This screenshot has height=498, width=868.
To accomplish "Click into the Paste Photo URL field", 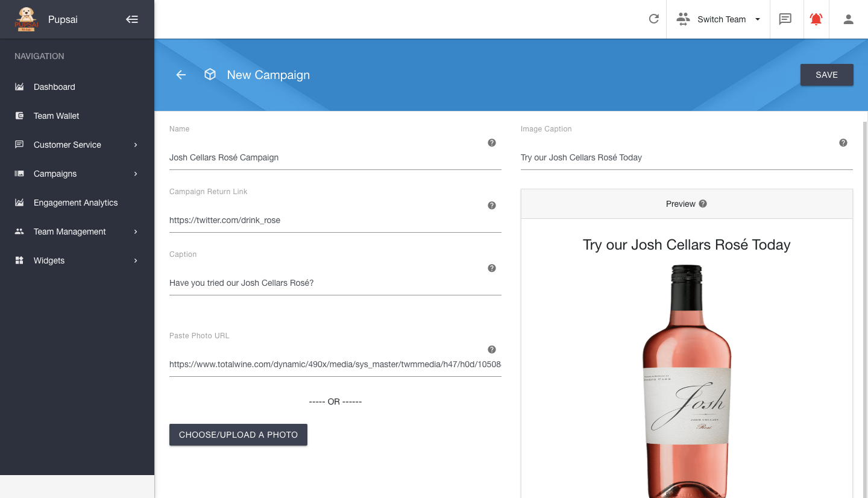I will [x=335, y=364].
